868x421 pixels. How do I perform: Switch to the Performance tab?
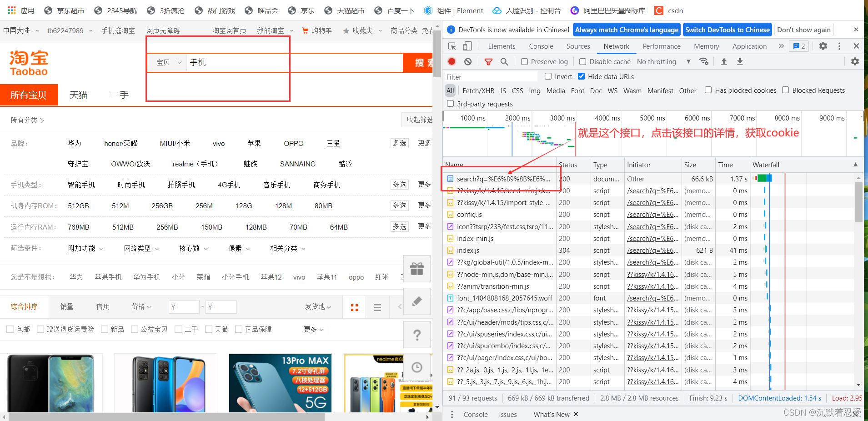[662, 46]
